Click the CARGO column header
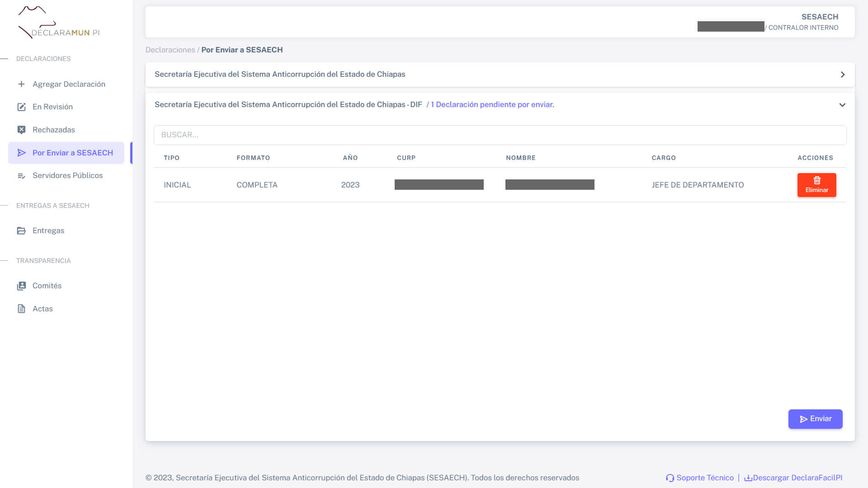This screenshot has width=868, height=488. click(664, 158)
